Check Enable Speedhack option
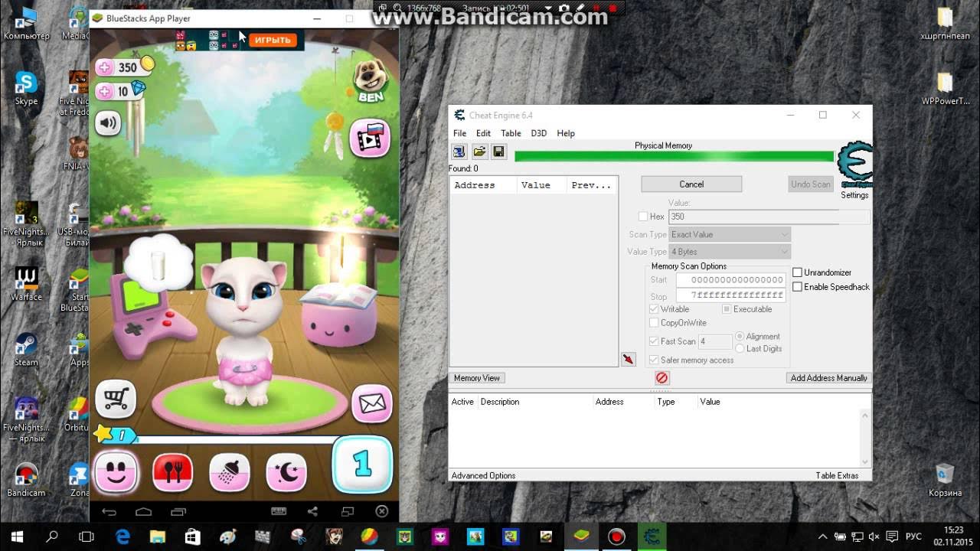The height and width of the screenshot is (551, 980). [797, 287]
